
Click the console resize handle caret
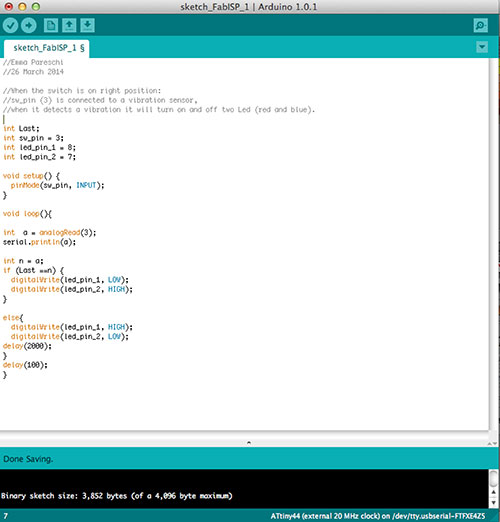click(249, 443)
